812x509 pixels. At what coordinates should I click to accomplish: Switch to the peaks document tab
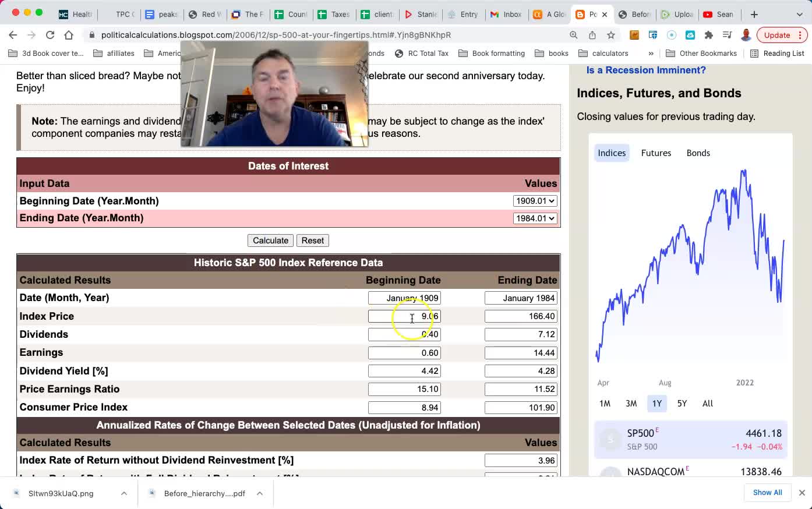click(x=161, y=14)
